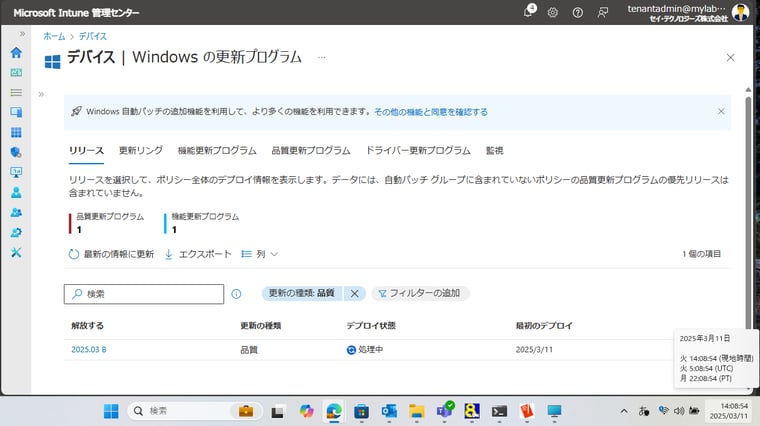Viewport: 760px width, 426px height.
Task: Open the Groups icon in the sidebar
Action: pos(16,212)
